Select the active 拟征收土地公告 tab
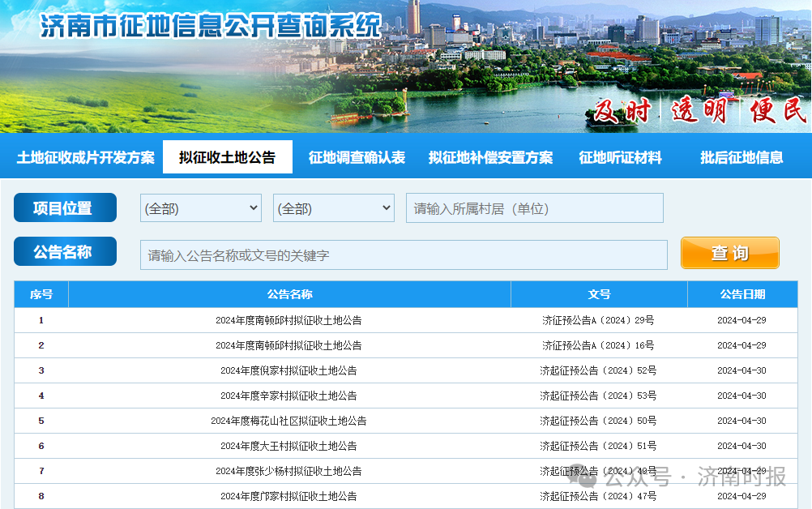Screen dimensions: 812x509 pyautogui.click(x=227, y=155)
